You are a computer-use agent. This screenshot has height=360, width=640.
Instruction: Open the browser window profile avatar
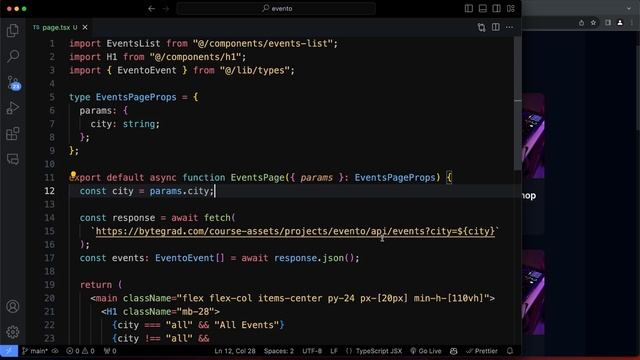[620, 23]
